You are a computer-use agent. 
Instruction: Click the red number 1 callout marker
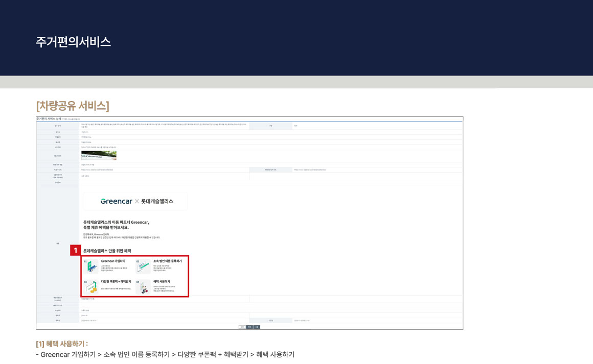(x=76, y=251)
